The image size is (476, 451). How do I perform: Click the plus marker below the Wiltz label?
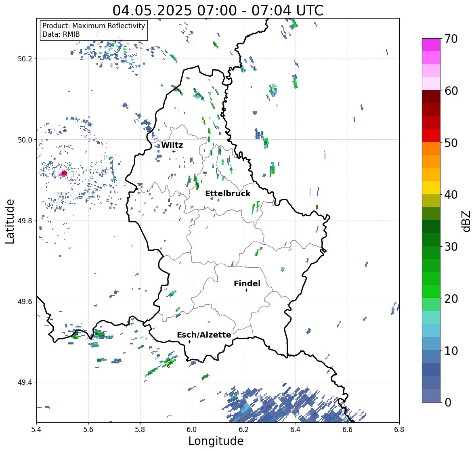click(x=174, y=151)
